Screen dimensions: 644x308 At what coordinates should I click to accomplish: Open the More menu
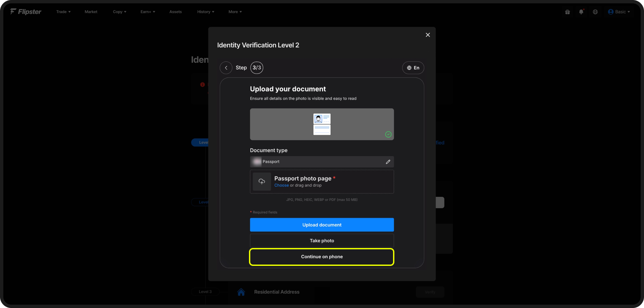coord(235,12)
